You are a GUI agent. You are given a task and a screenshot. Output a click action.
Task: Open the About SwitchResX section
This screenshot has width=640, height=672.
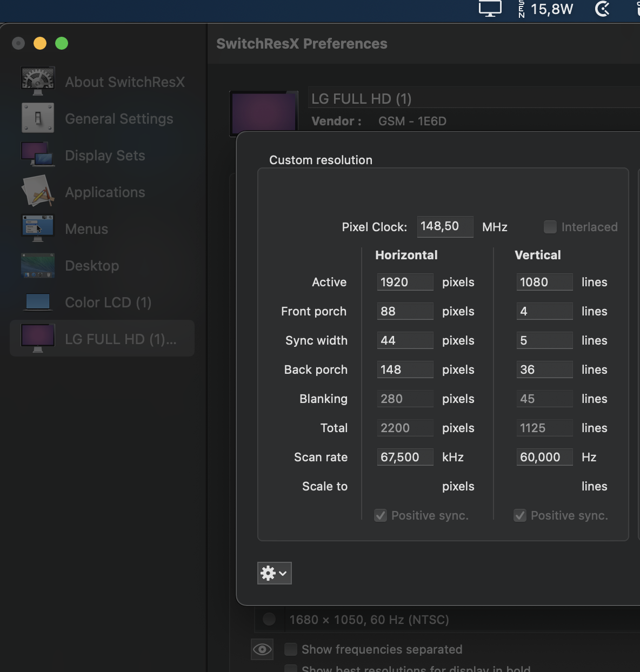click(125, 82)
